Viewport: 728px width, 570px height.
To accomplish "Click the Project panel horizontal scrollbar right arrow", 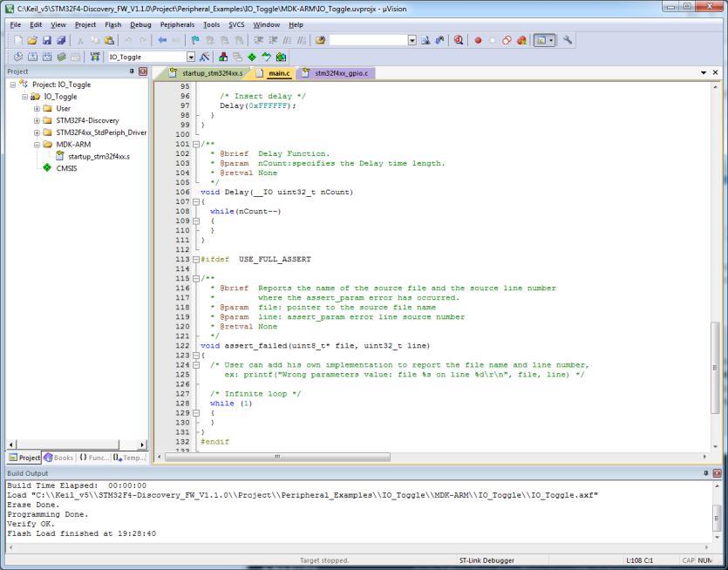I will [142, 444].
